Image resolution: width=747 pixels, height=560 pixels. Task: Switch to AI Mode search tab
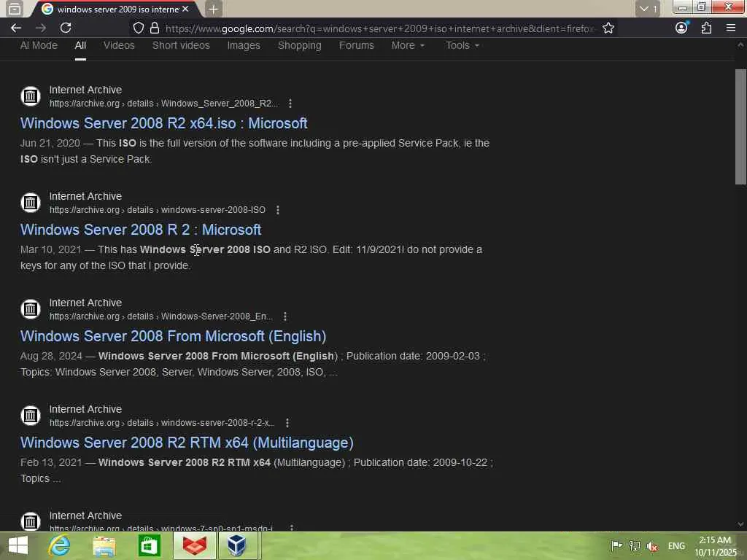tap(39, 45)
